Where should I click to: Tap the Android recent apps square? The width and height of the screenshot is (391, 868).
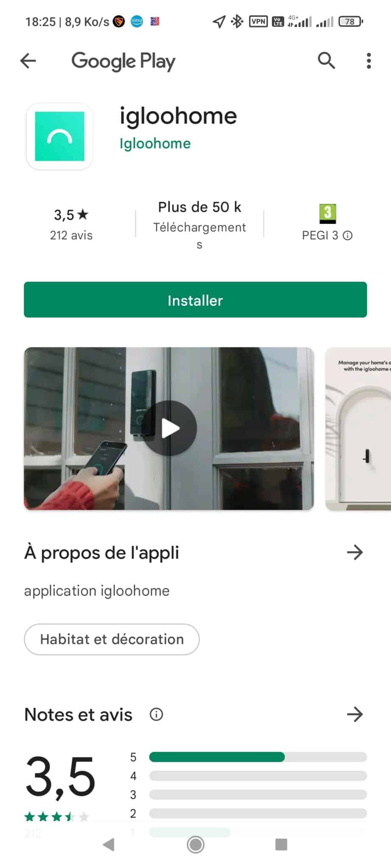point(281,845)
